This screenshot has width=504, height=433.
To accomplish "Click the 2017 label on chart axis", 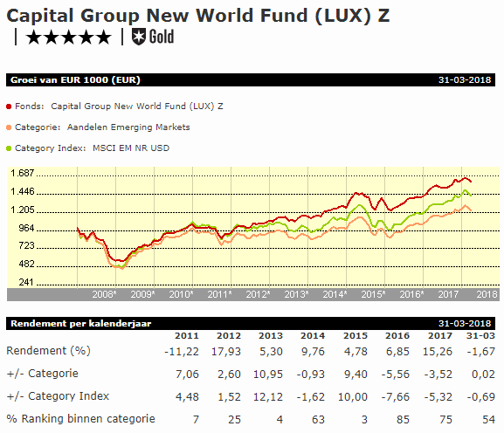I will pyautogui.click(x=448, y=294).
